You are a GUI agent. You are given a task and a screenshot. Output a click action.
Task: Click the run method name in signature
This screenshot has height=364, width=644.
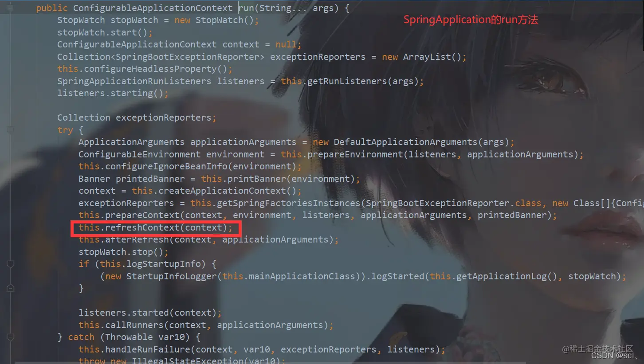click(246, 8)
